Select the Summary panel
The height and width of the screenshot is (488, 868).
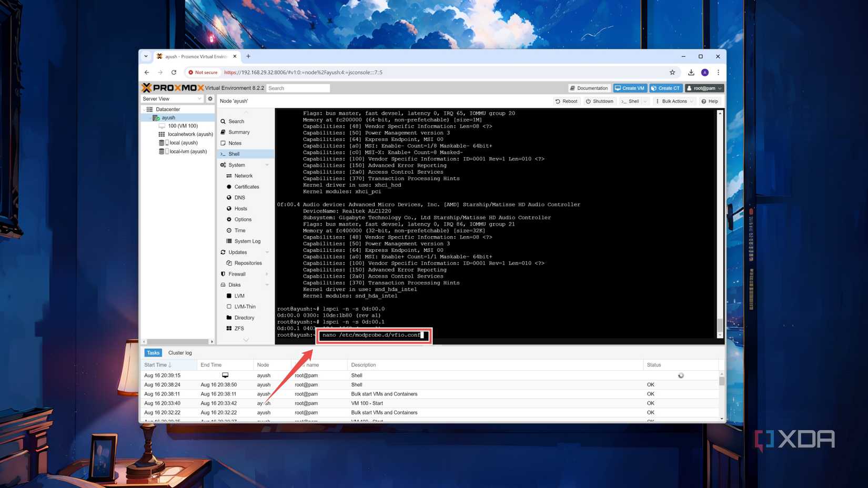coord(238,132)
